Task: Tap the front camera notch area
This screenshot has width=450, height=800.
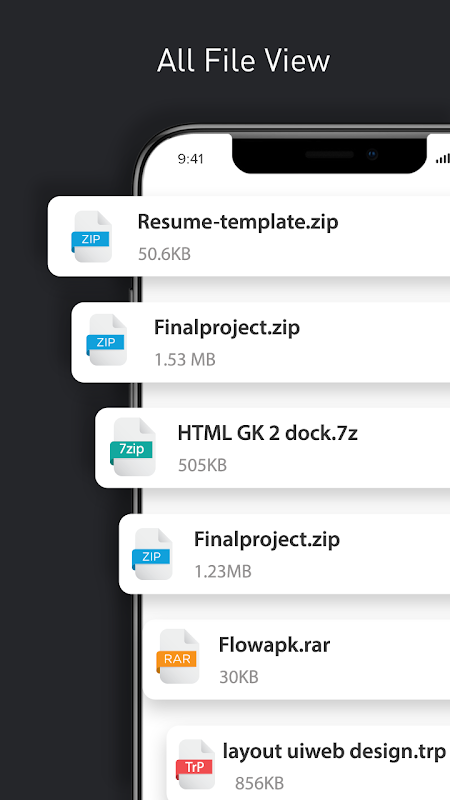Action: tap(330, 154)
